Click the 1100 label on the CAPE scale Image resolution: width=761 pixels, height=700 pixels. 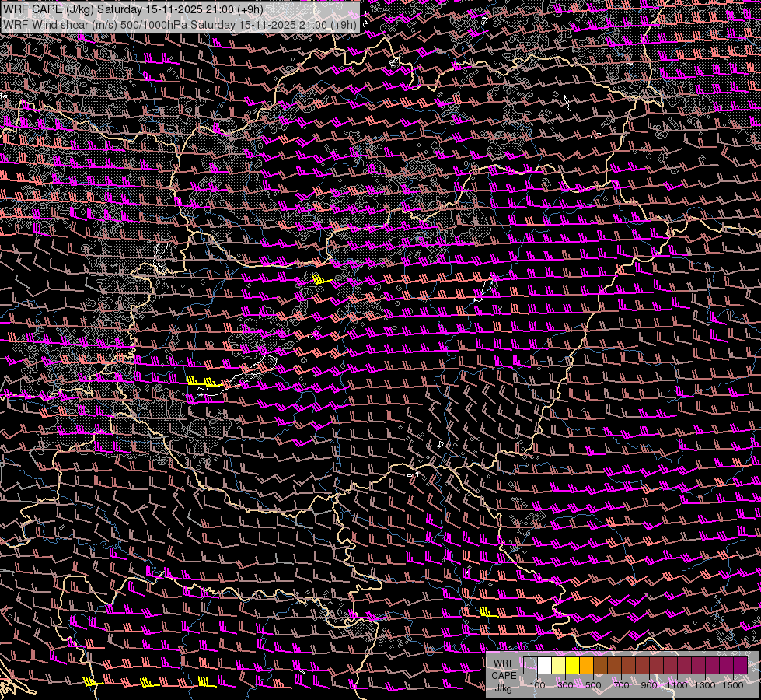677,685
